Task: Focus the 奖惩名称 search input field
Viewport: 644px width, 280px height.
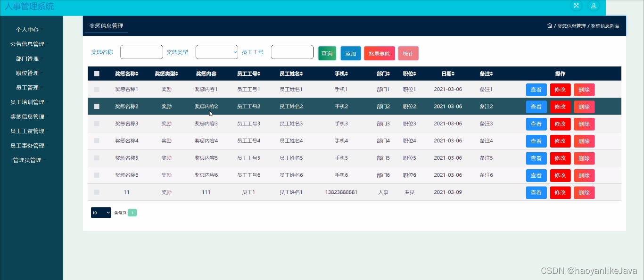Action: click(x=141, y=52)
